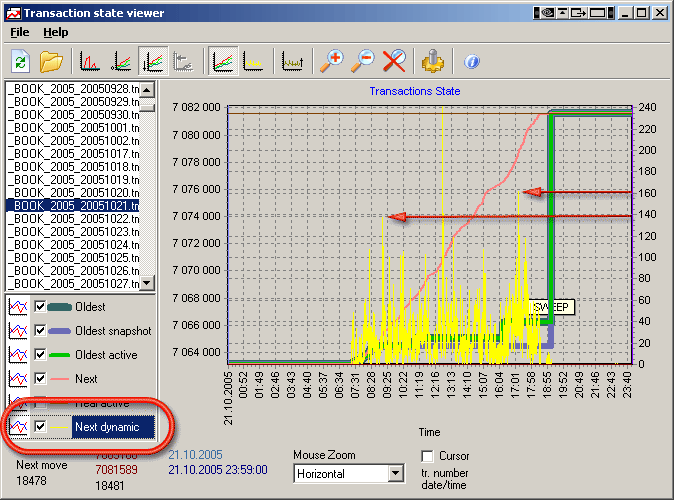674x500 pixels.
Task: Select file _BOOK_2005_20051024
Action: click(73, 245)
